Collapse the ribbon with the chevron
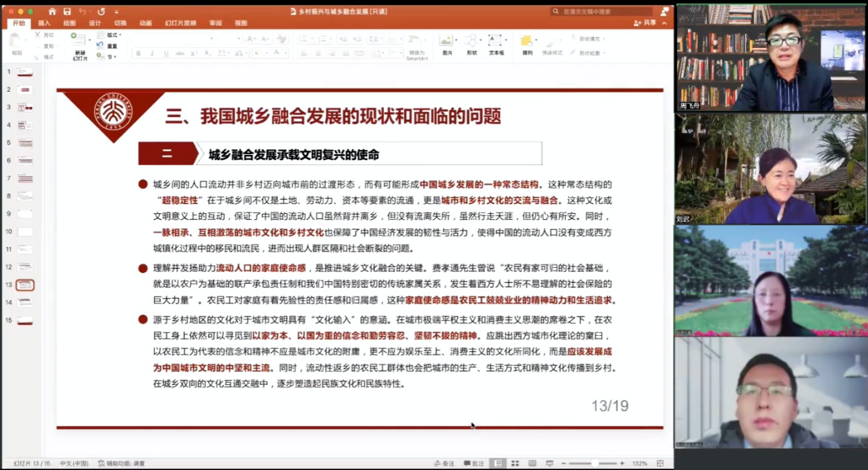The image size is (868, 470). tap(663, 23)
